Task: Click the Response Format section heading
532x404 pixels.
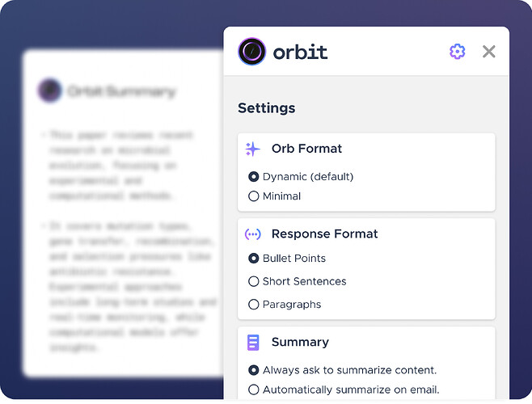Action: click(x=325, y=234)
